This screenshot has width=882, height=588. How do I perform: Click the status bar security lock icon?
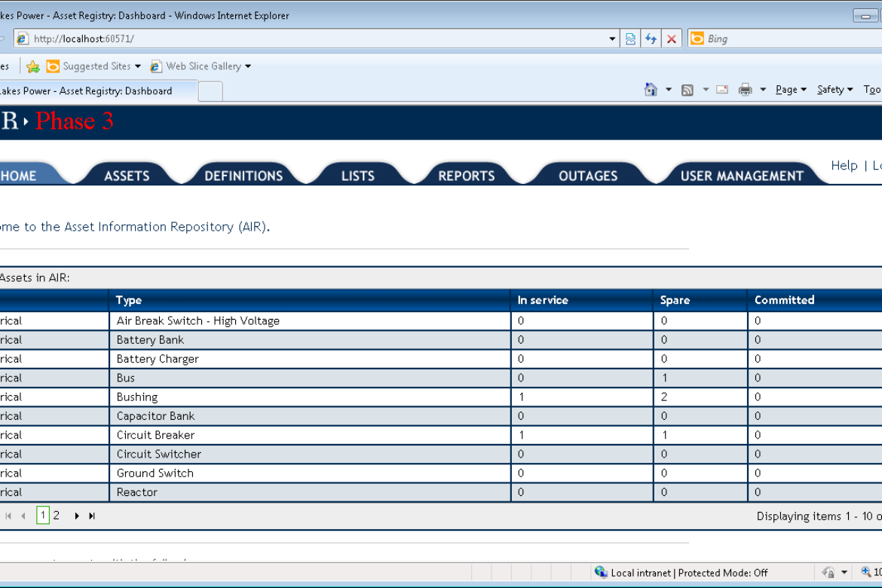(x=828, y=573)
